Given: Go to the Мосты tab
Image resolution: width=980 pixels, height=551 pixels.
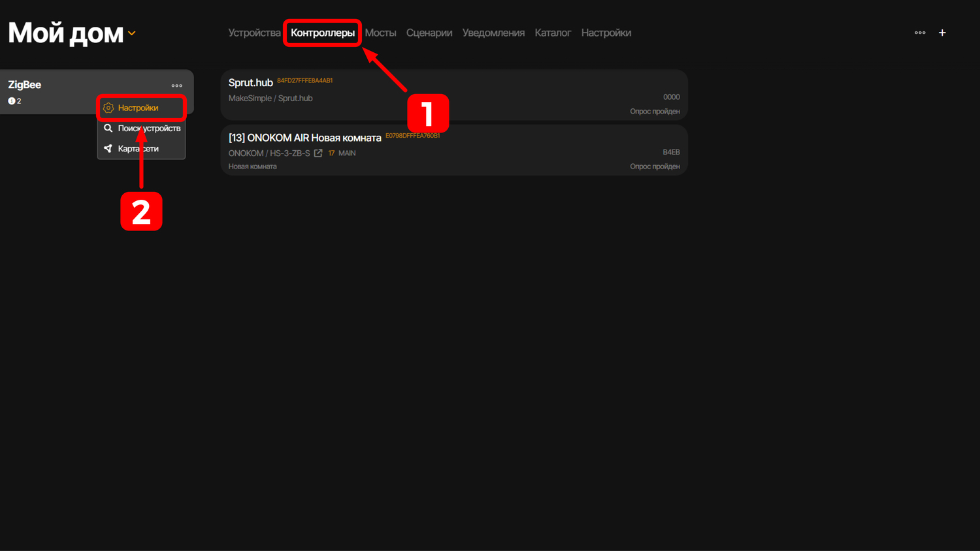Looking at the screenshot, I should tap(380, 33).
